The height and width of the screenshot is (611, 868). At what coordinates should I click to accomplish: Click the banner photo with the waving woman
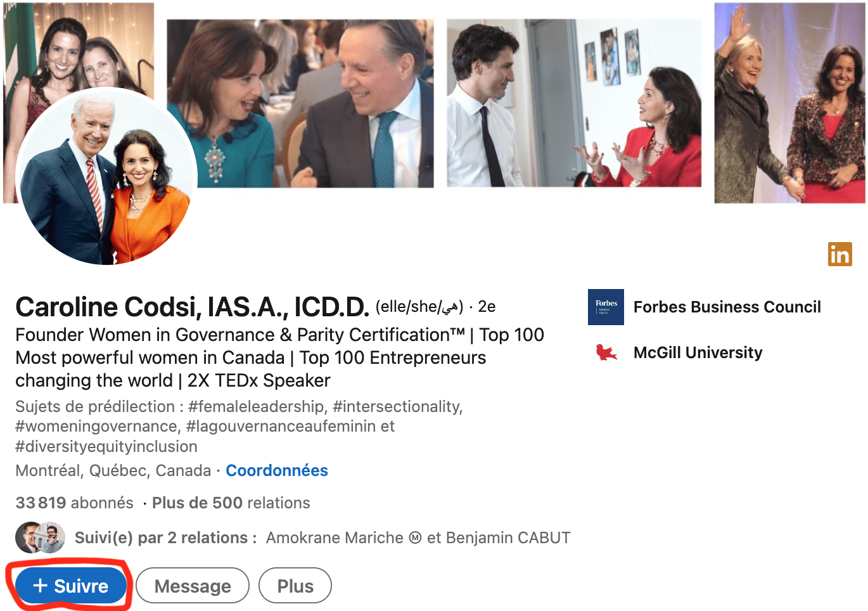point(789,103)
